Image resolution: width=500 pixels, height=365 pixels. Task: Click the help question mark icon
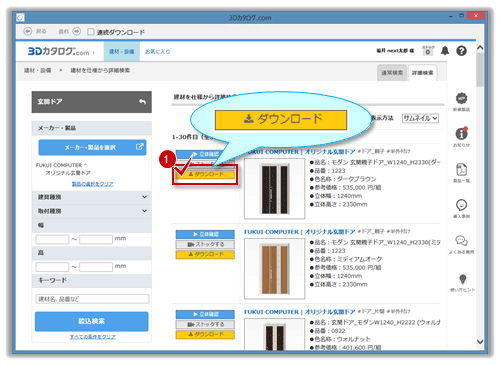461,51
